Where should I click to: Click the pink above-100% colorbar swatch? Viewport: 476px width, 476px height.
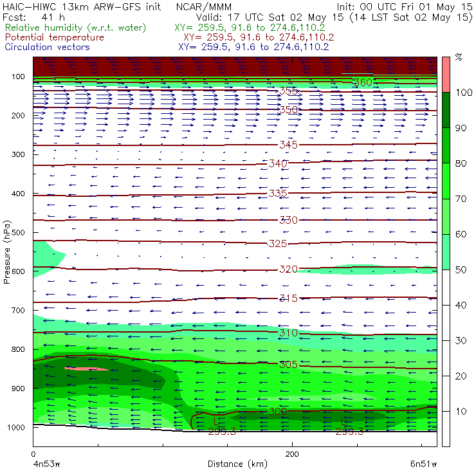tap(446, 75)
